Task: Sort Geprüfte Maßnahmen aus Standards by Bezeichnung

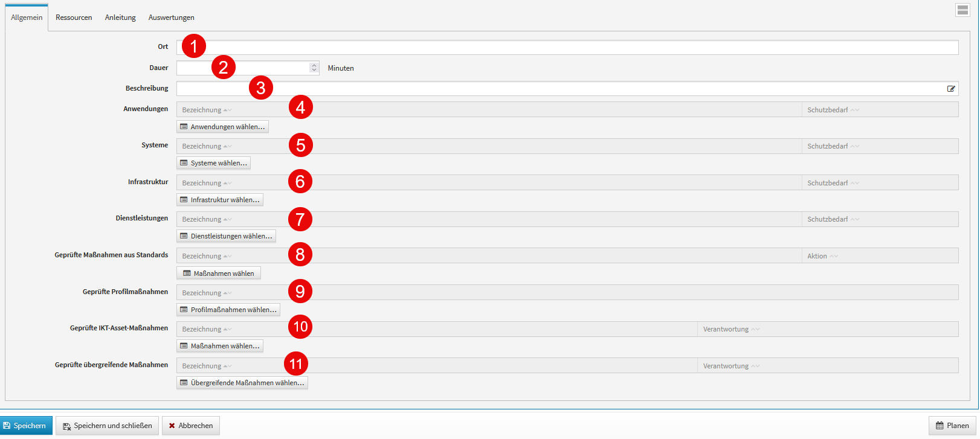Action: (207, 256)
